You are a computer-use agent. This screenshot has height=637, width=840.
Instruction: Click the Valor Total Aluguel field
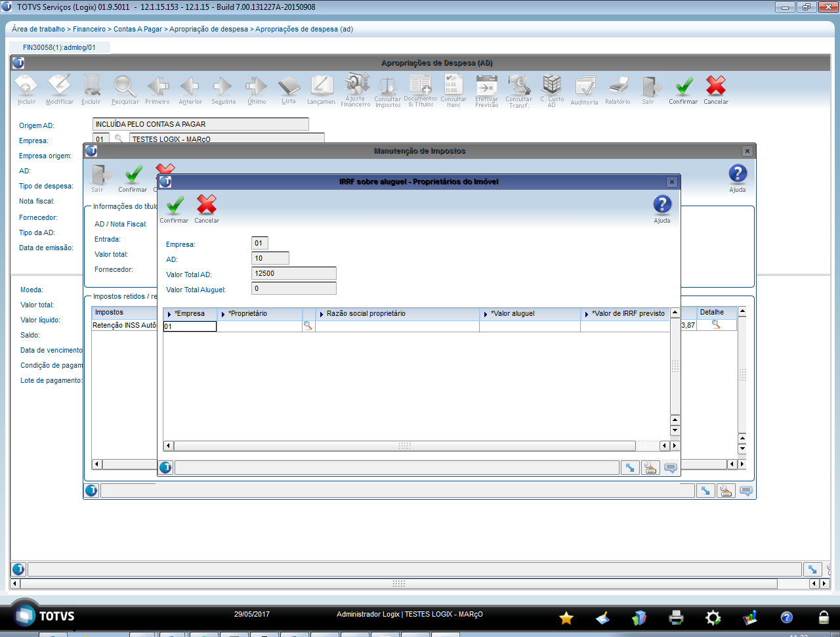pyautogui.click(x=294, y=288)
